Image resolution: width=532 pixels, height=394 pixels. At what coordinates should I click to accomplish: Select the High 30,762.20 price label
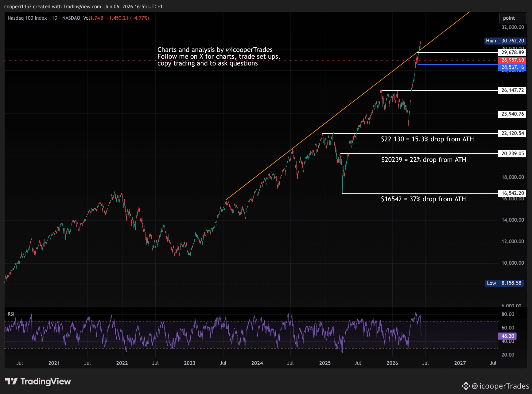pyautogui.click(x=505, y=41)
